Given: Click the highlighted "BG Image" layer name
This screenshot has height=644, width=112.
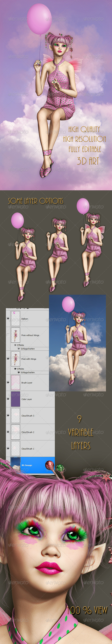Looking at the screenshot, I should click(27, 465).
